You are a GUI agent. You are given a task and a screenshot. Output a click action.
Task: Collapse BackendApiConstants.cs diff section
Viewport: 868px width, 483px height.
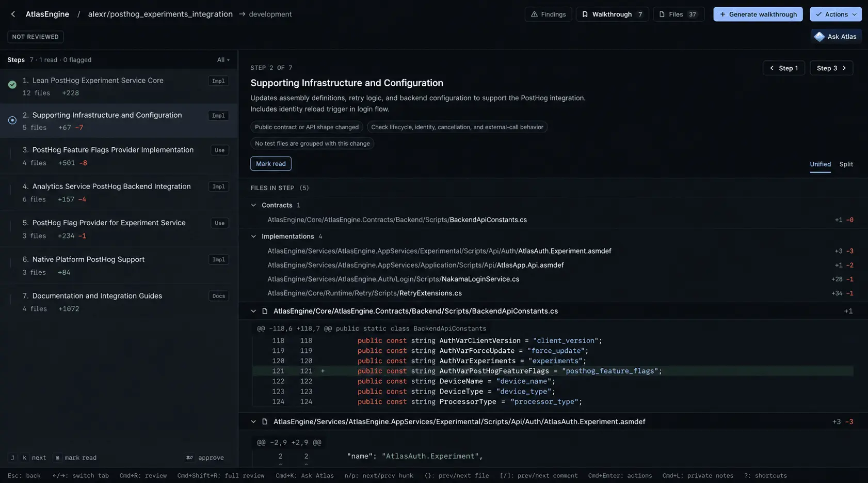coord(253,311)
